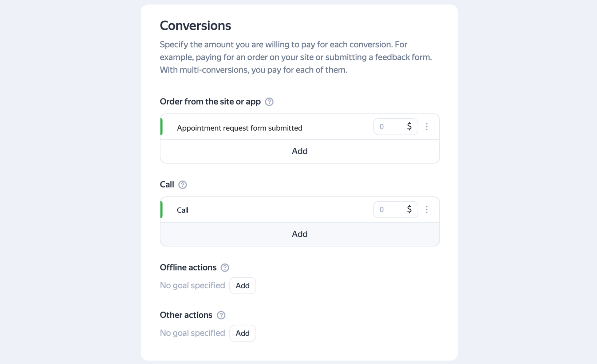Add an Offline actions goal

coord(242,286)
